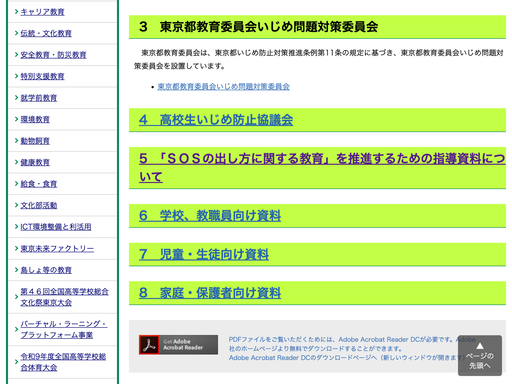Select 特別支援教育 in the sidebar

point(42,76)
